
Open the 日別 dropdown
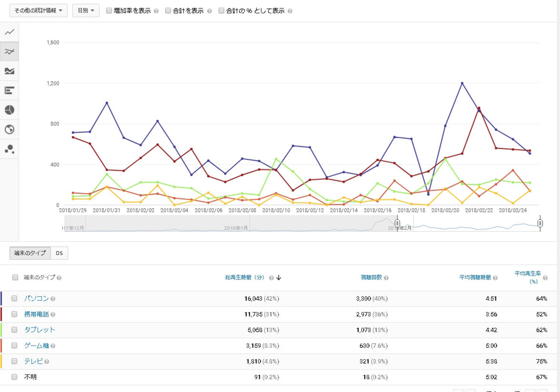coord(86,11)
